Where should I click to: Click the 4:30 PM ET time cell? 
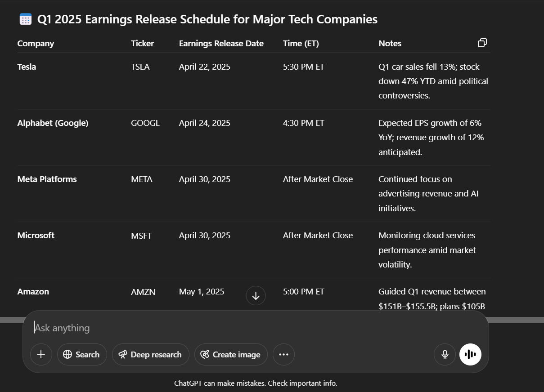[x=303, y=123]
